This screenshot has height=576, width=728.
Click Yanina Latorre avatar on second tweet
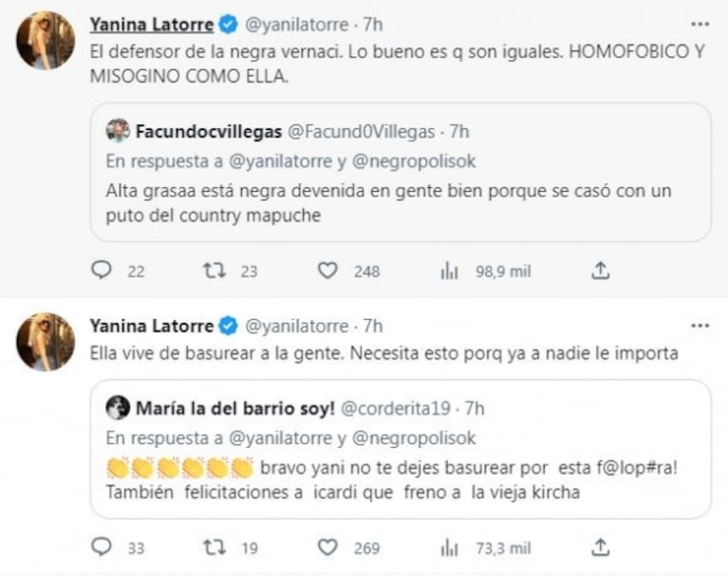(46, 342)
